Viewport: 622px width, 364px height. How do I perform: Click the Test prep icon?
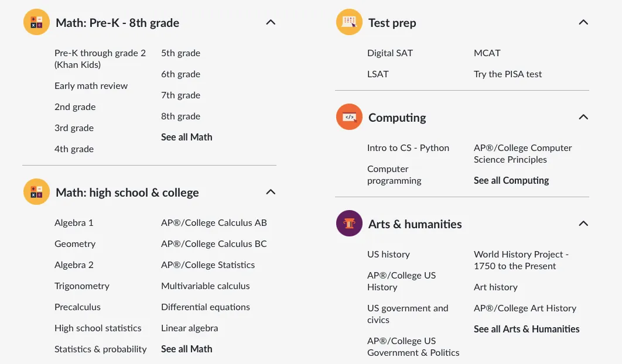(x=349, y=22)
